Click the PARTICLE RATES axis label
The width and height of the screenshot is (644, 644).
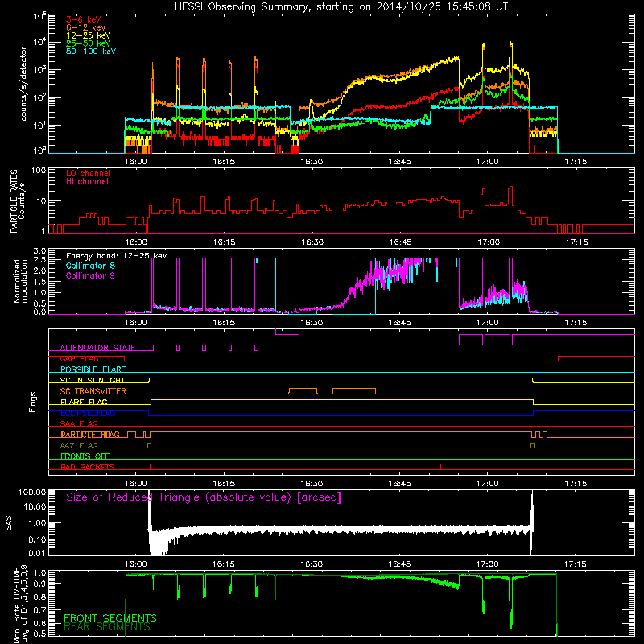(17, 201)
